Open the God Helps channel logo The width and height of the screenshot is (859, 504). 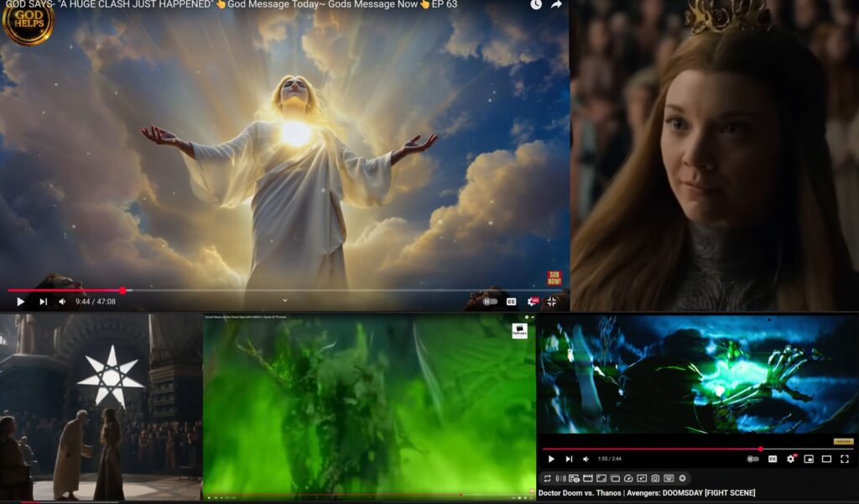[29, 23]
